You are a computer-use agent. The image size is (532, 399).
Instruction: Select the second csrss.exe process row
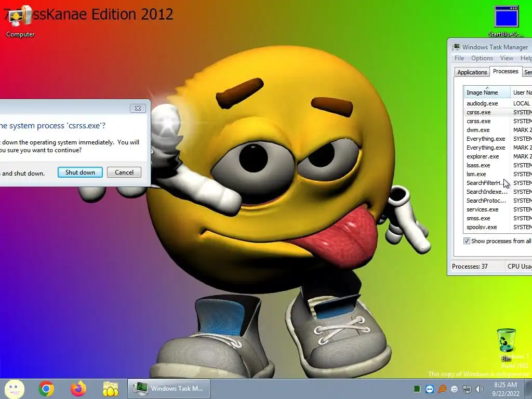coord(498,121)
